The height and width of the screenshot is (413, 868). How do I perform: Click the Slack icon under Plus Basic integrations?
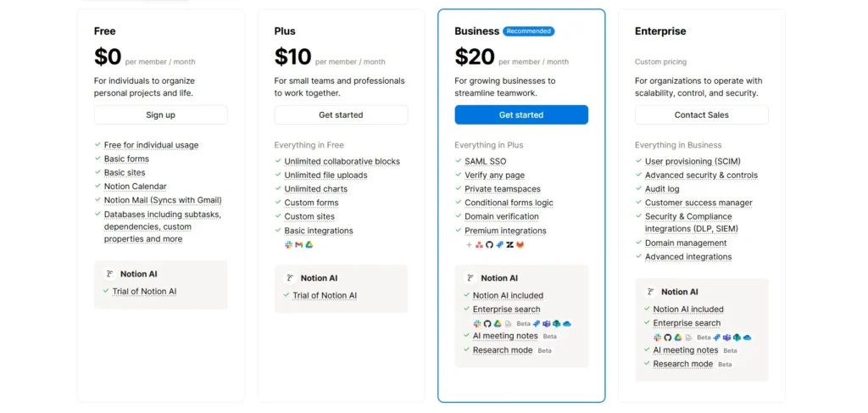point(288,244)
